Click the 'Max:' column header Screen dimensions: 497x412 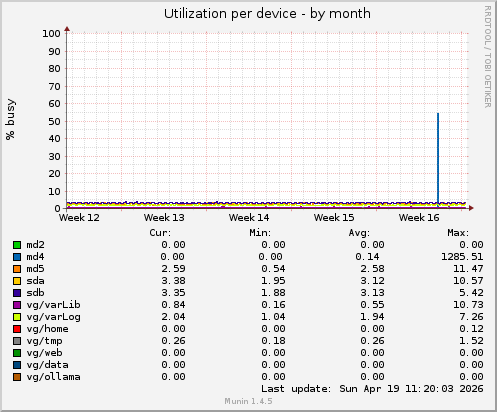(x=458, y=233)
